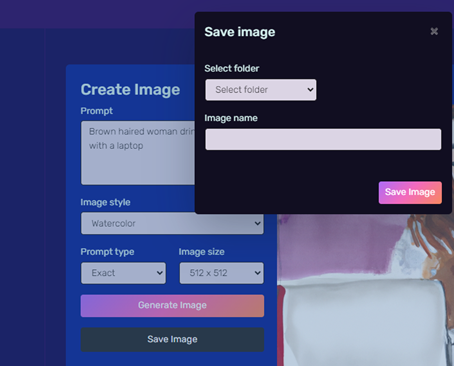This screenshot has width=454, height=366.
Task: Click the Select folder label above the dropdown
Action: 232,68
